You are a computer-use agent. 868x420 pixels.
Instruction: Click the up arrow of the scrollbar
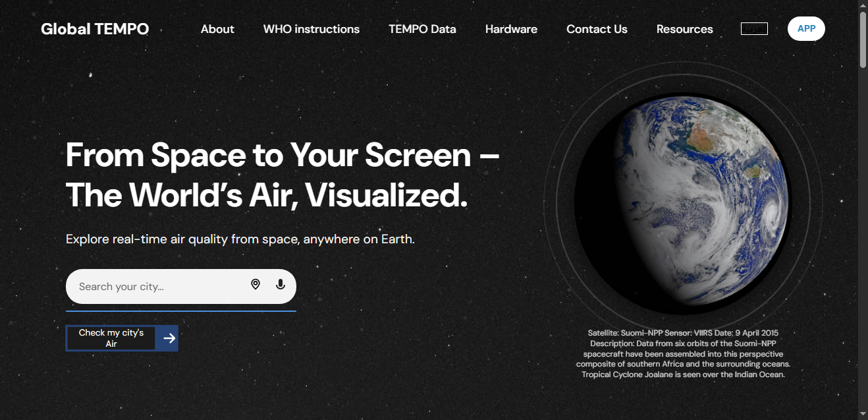[x=862, y=5]
